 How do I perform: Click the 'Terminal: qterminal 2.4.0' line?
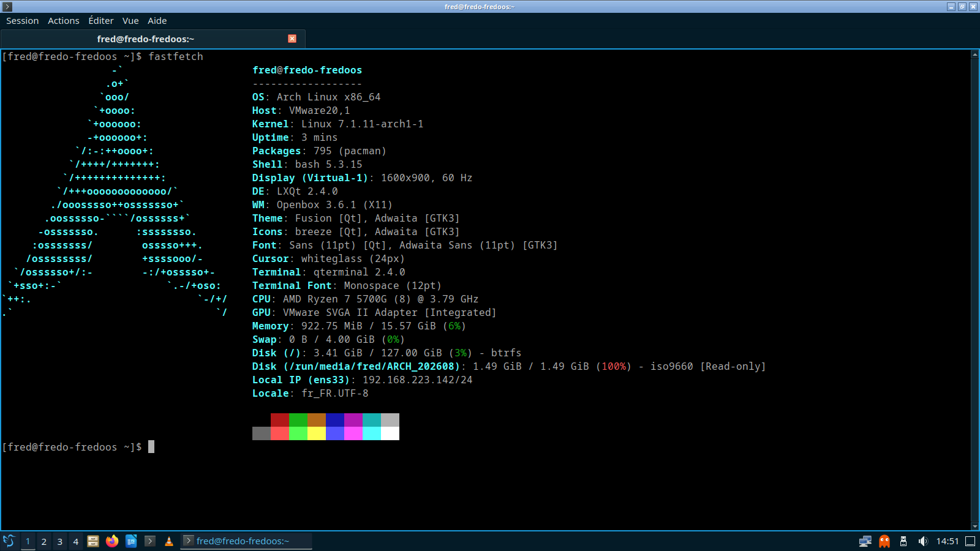pyautogui.click(x=328, y=272)
